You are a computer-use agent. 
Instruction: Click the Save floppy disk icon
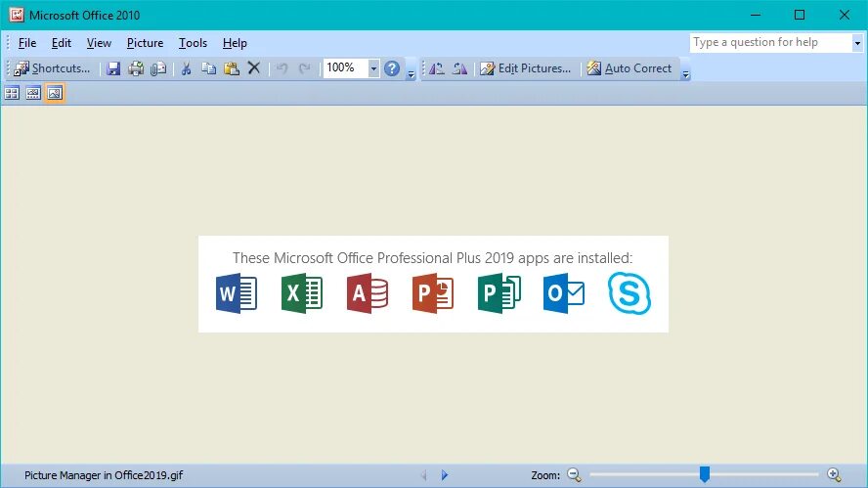click(x=113, y=68)
